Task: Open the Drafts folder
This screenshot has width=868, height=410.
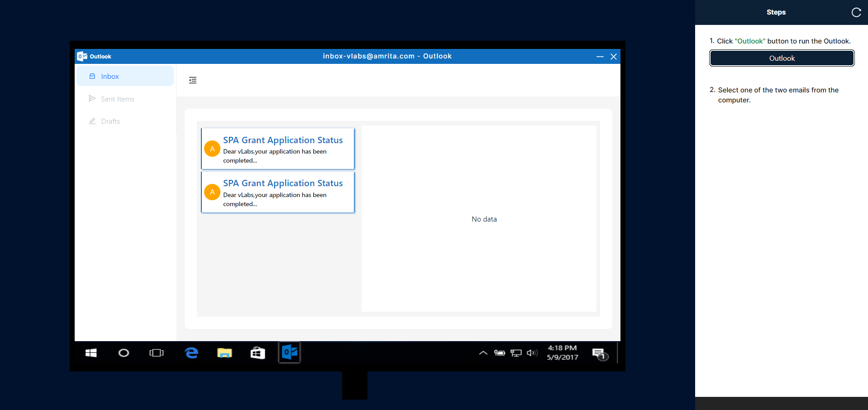Action: [110, 121]
